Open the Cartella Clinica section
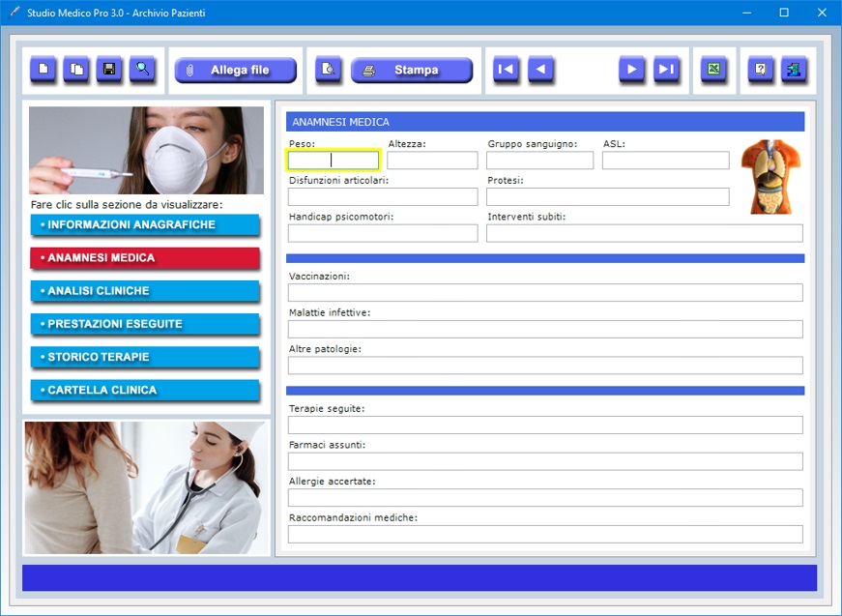The height and width of the screenshot is (616, 842). click(145, 391)
